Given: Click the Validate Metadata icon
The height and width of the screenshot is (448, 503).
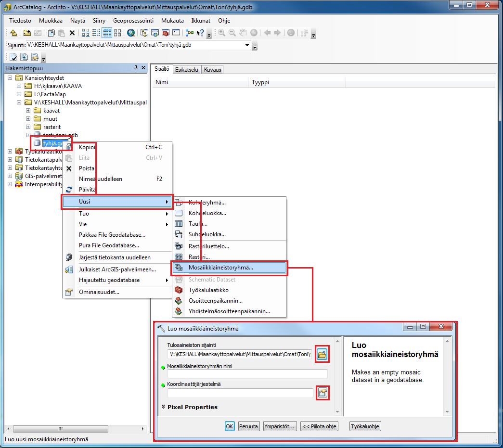Looking at the screenshot, I should click(x=13, y=57).
